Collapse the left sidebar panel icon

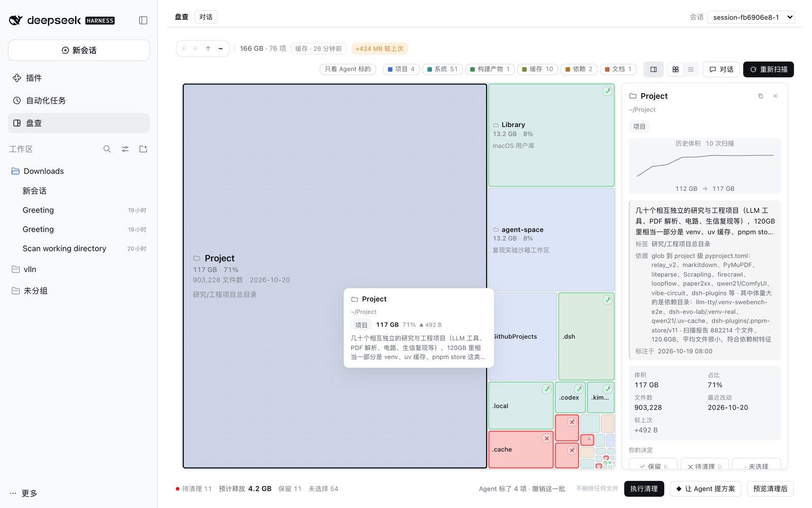[x=143, y=20]
